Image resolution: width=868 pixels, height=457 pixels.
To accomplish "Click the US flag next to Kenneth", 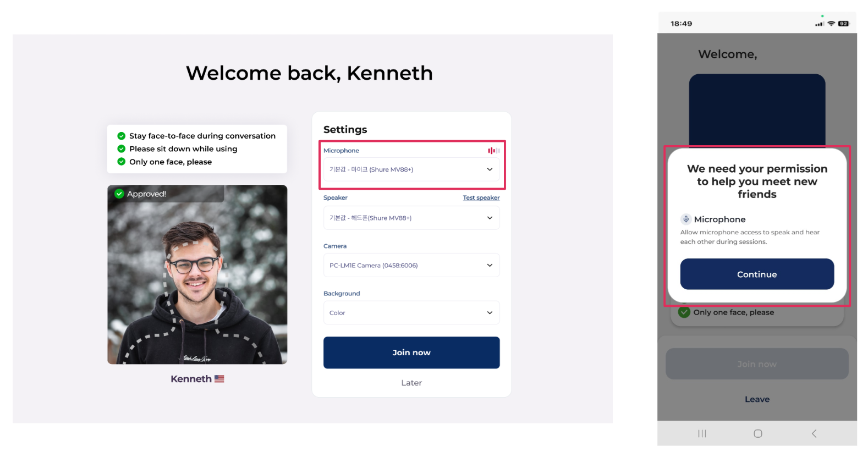I will click(x=219, y=379).
